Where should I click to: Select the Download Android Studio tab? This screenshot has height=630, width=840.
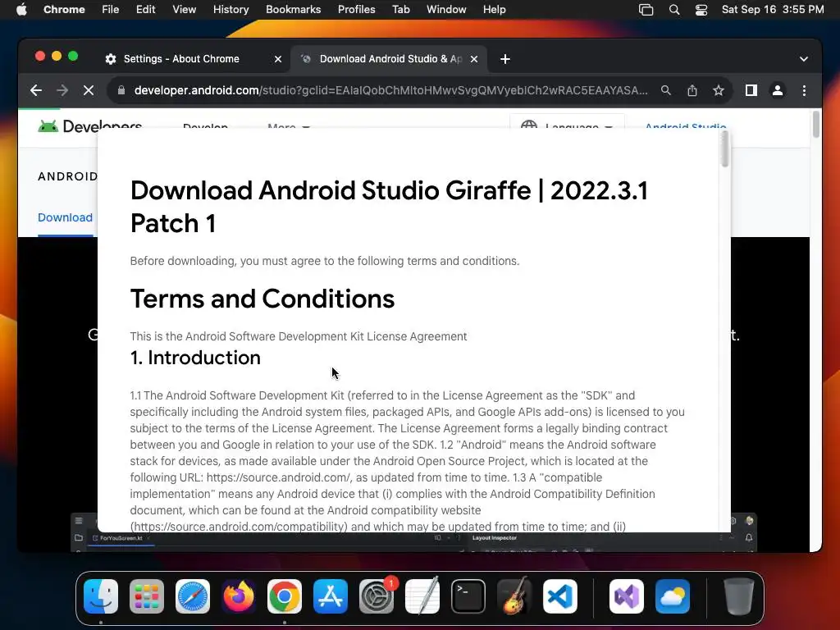[390, 59]
